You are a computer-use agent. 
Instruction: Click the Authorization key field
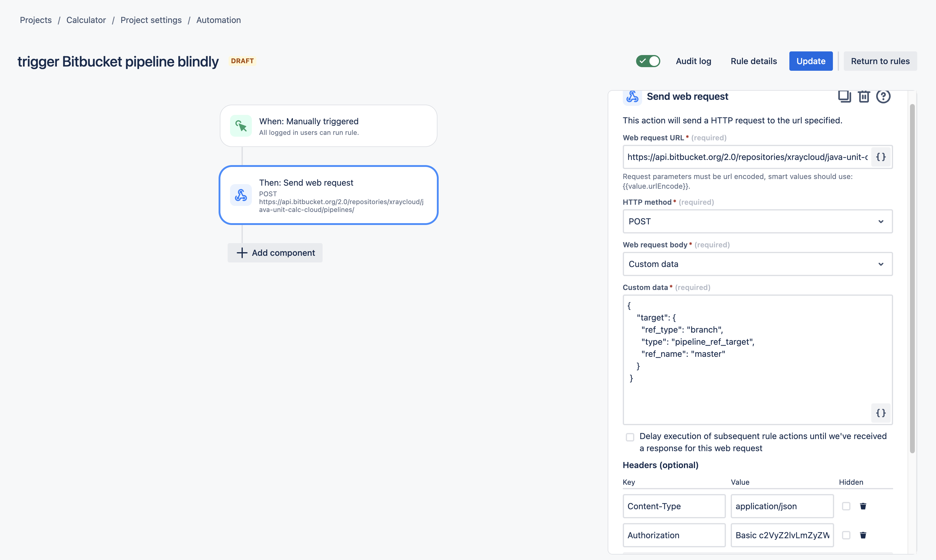tap(674, 535)
